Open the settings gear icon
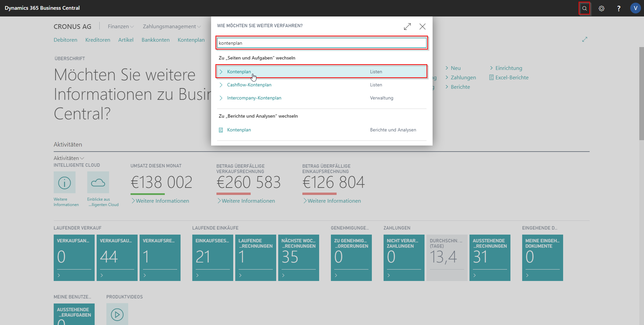Screen dimensions: 644x325 click(x=601, y=8)
